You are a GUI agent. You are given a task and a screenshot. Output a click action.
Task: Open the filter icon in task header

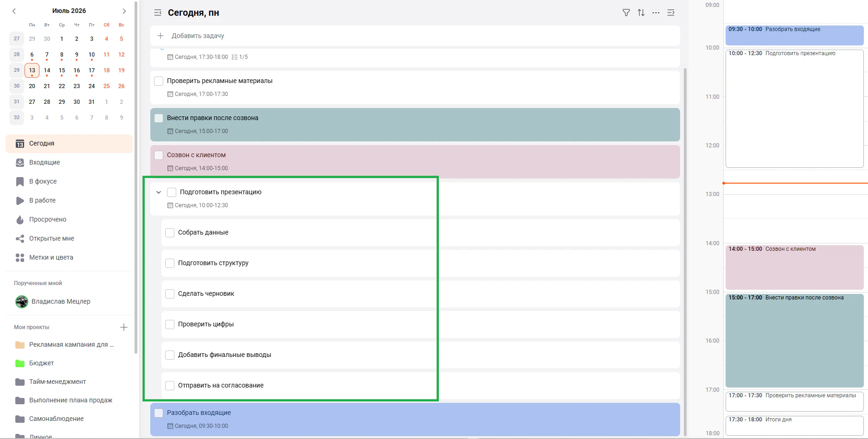point(626,13)
